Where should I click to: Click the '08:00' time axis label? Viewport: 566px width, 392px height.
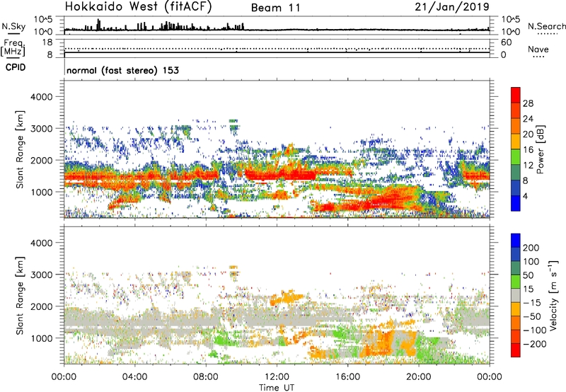coord(206,377)
